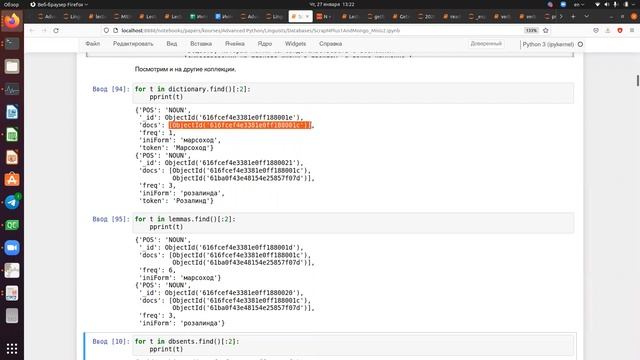The width and height of the screenshot is (640, 360).
Task: Click the Ввод [94] prompt label
Action: [111, 89]
